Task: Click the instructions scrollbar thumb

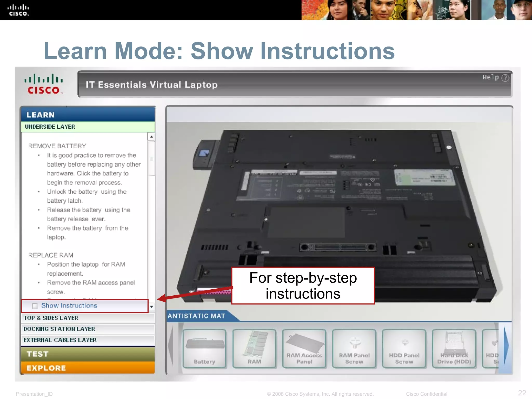Action: [x=151, y=158]
